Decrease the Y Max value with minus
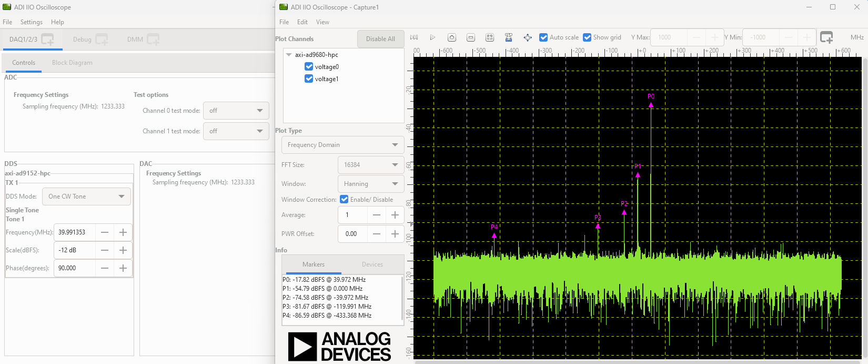Viewport: 868px width, 364px height. pos(697,37)
